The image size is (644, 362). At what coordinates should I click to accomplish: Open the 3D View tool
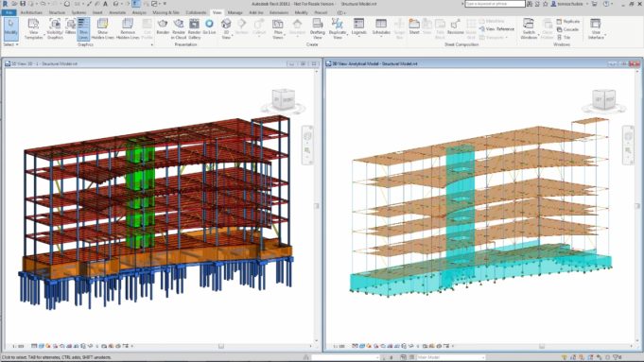coord(226,28)
